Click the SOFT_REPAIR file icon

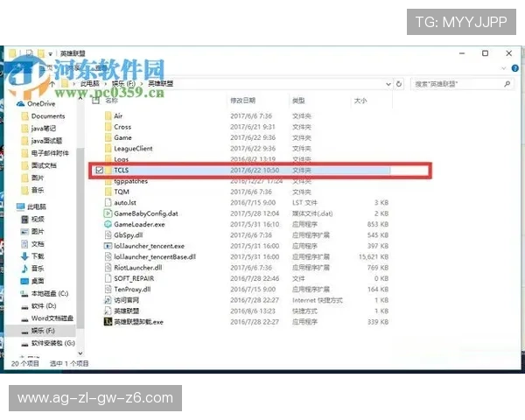(108, 278)
